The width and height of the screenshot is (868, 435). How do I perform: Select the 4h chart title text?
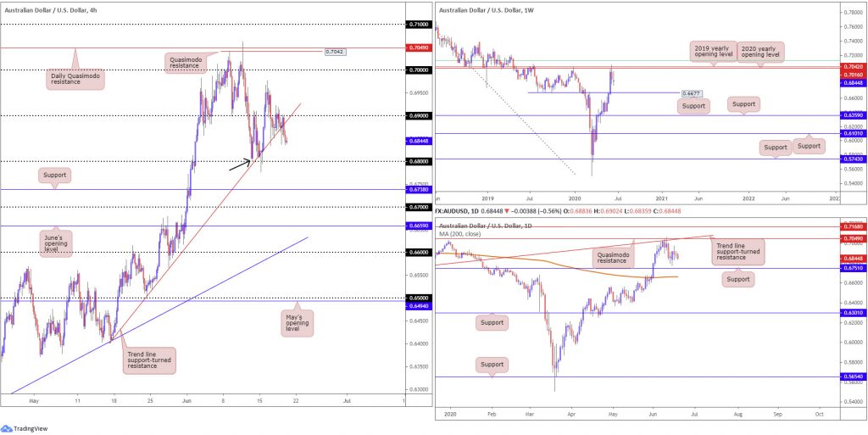[49, 9]
